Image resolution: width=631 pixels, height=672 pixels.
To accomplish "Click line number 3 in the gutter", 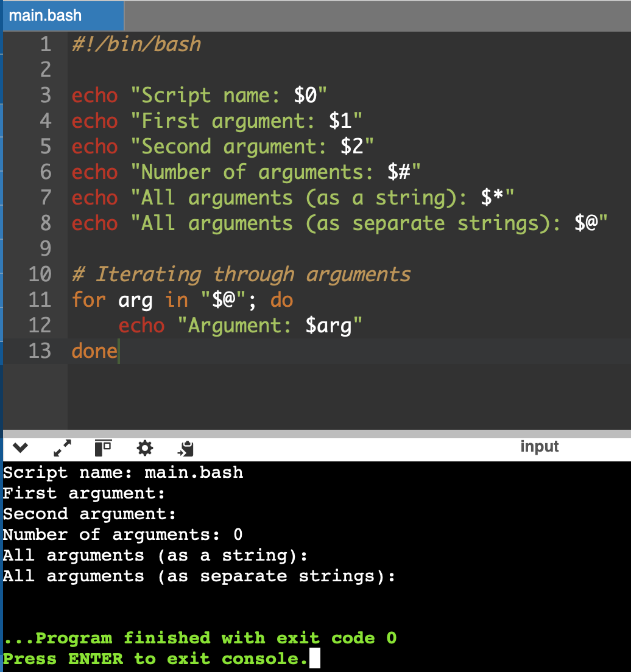I will point(45,95).
